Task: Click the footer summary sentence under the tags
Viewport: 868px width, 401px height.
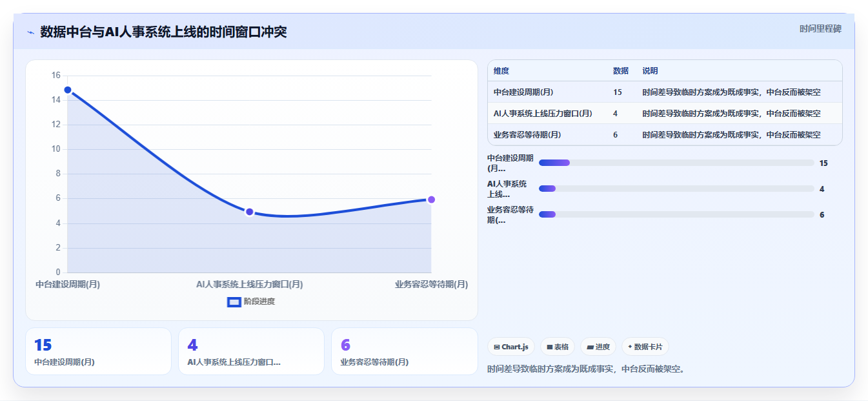Action: click(x=586, y=369)
